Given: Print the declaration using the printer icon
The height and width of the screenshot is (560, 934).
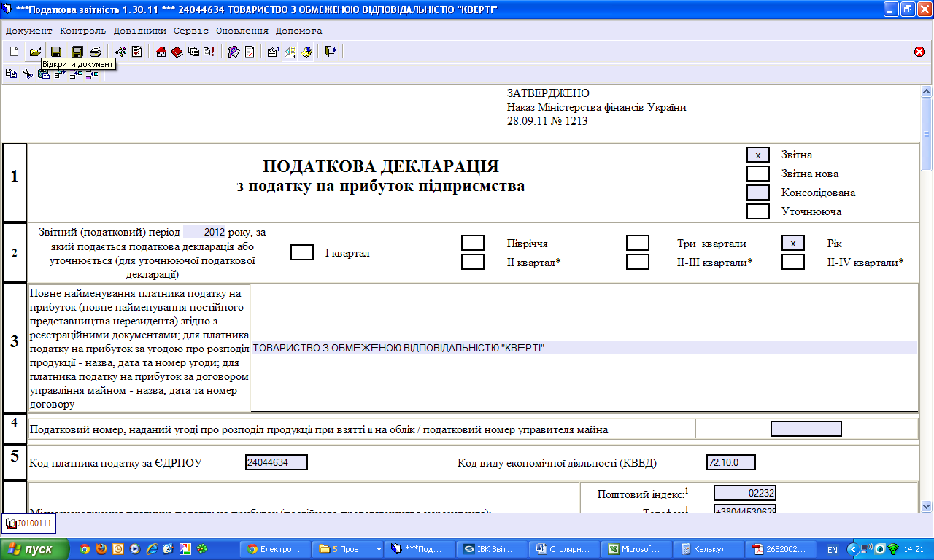Looking at the screenshot, I should pyautogui.click(x=96, y=52).
